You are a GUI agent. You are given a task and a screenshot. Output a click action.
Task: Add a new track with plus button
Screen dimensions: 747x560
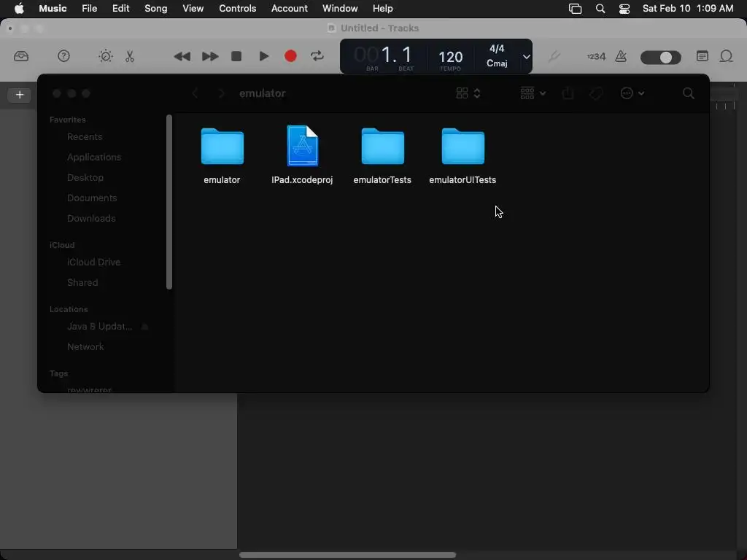(x=20, y=95)
